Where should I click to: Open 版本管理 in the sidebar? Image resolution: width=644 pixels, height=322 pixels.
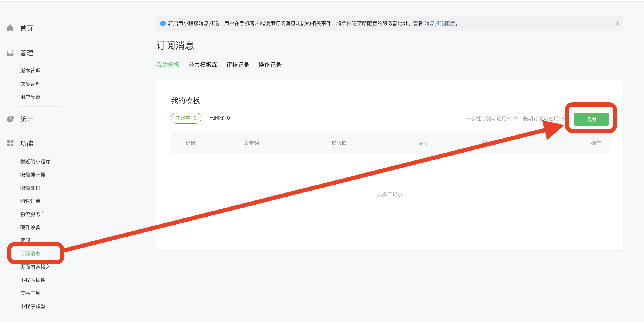pyautogui.click(x=30, y=71)
